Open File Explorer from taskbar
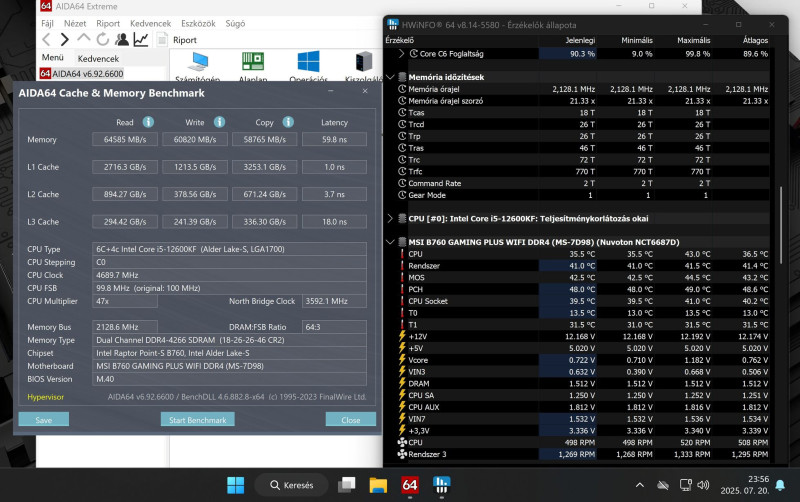Viewport: 800px width, 502px height. coord(378,485)
